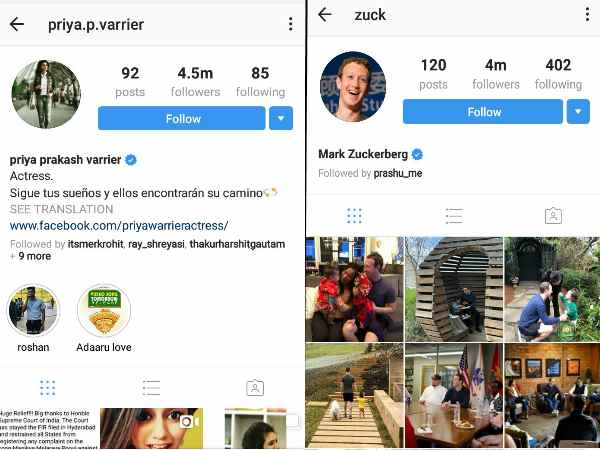Switch to grid view on zuck profile
600x450 pixels.
(354, 216)
